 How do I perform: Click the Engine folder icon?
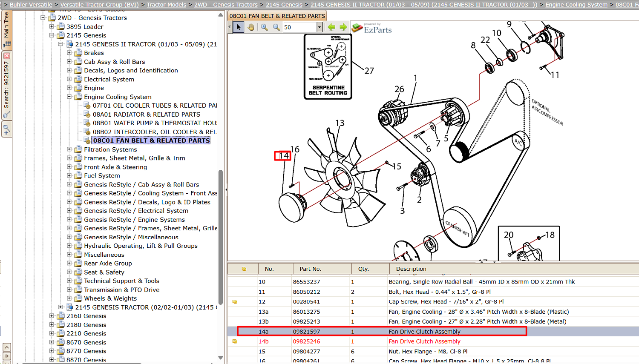pyautogui.click(x=78, y=88)
